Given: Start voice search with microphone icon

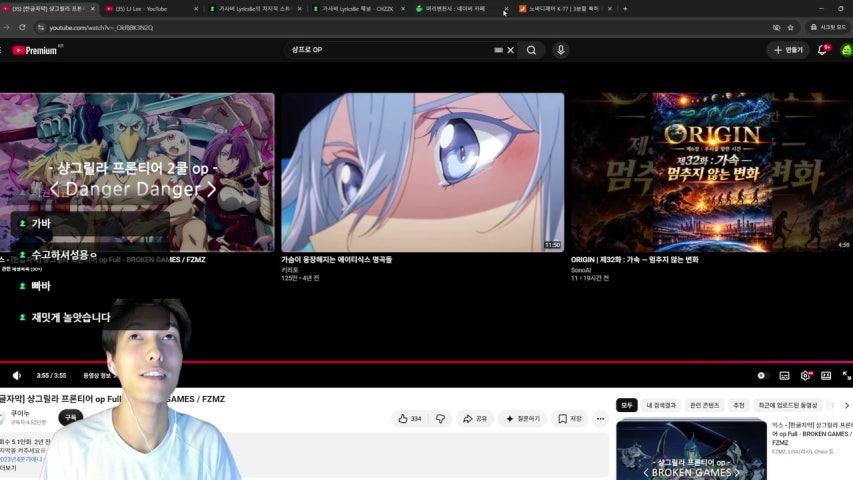Looking at the screenshot, I should (x=560, y=50).
